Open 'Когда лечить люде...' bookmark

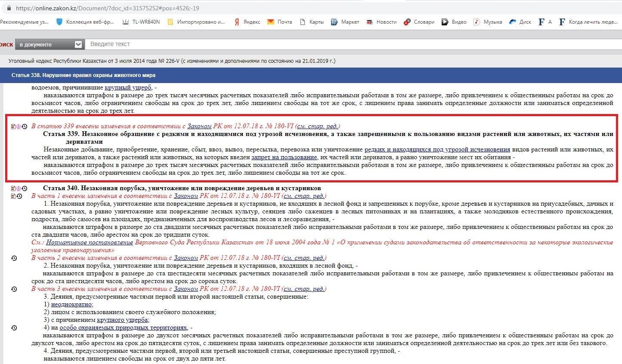[588, 22]
